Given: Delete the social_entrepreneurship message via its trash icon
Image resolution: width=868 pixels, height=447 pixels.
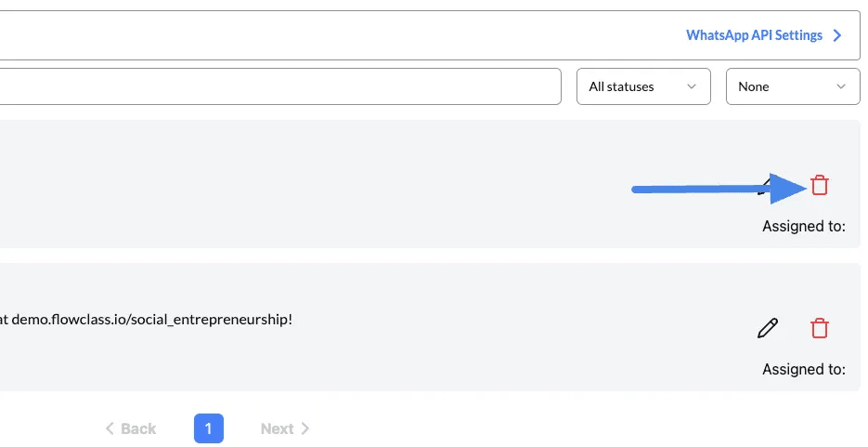Looking at the screenshot, I should coord(820,328).
